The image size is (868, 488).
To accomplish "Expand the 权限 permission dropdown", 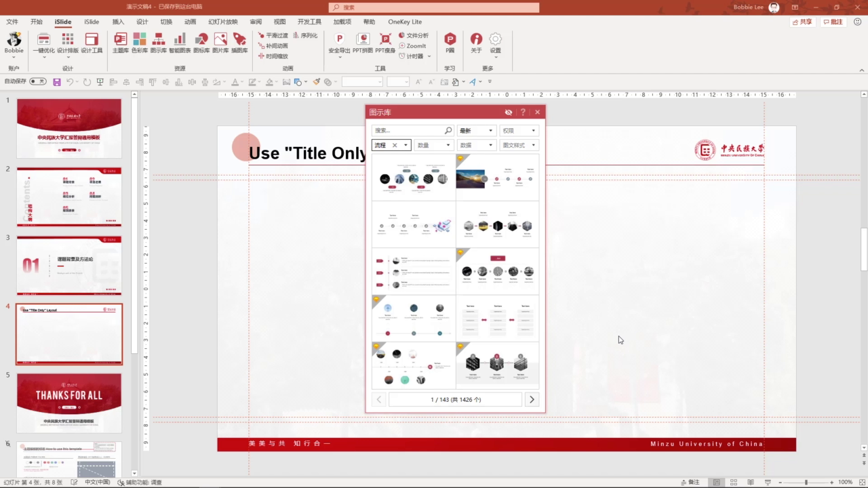I will 519,130.
